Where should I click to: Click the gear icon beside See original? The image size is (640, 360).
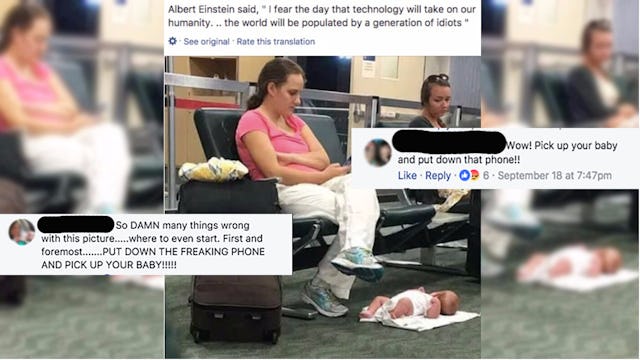(x=173, y=41)
